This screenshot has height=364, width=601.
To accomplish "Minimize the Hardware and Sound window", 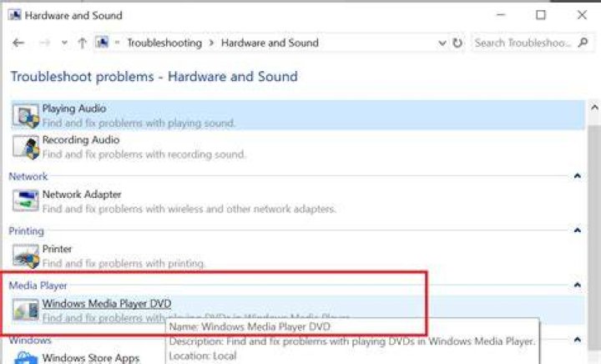I will tap(501, 15).
